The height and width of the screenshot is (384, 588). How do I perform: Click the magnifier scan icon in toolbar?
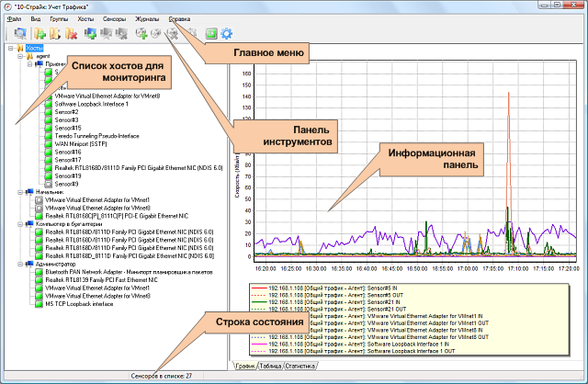coord(20,34)
